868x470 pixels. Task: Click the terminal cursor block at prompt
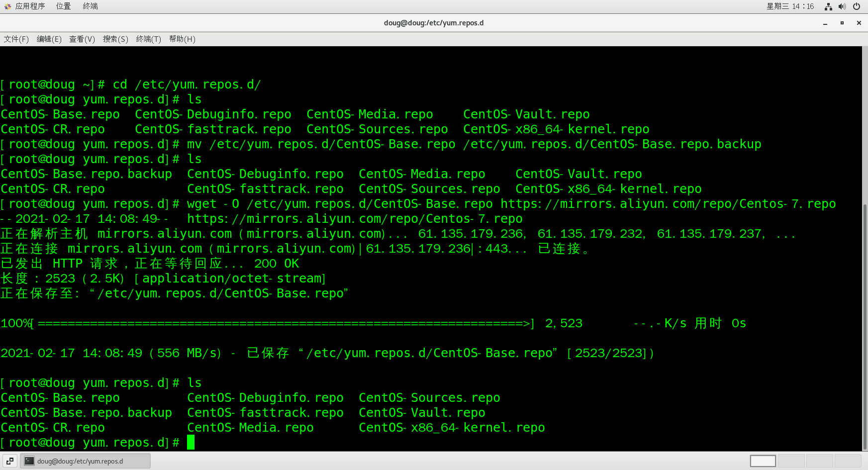[191, 442]
